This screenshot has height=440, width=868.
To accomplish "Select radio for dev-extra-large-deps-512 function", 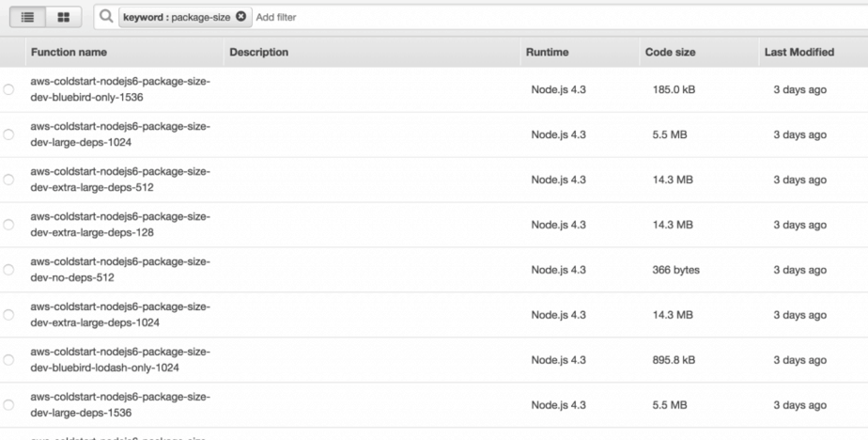I will coord(9,180).
